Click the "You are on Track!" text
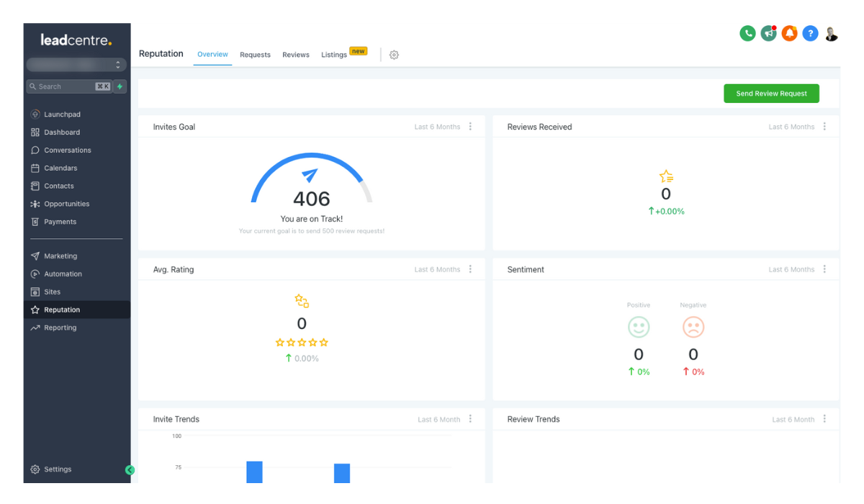The width and height of the screenshot is (864, 504). click(312, 219)
